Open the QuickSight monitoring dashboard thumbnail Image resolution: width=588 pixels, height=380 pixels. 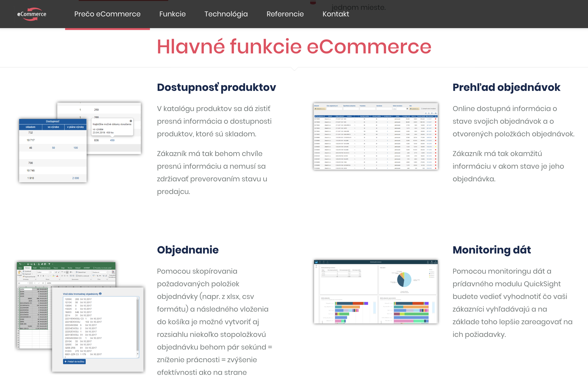(x=376, y=291)
